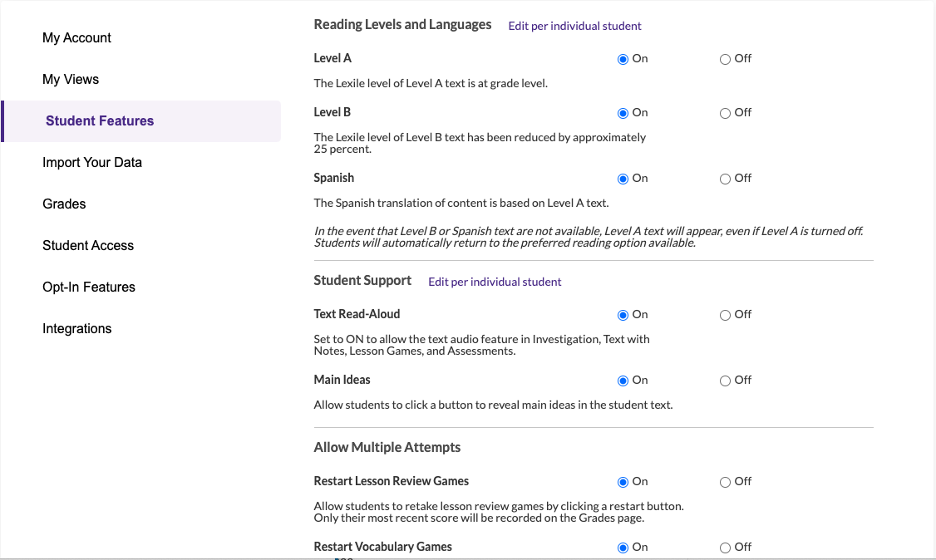Disable Restart Lesson Review Games
The width and height of the screenshot is (936, 560).
coord(725,481)
